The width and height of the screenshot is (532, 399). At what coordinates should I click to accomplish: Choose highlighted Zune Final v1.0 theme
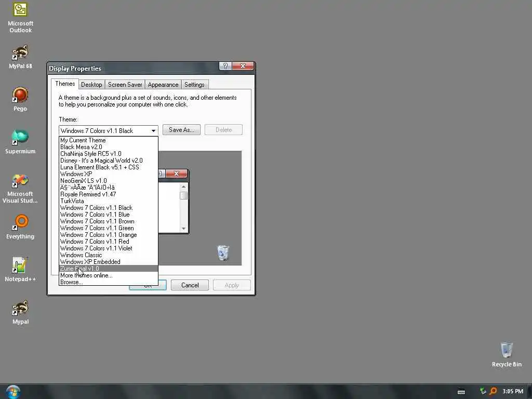click(x=108, y=269)
